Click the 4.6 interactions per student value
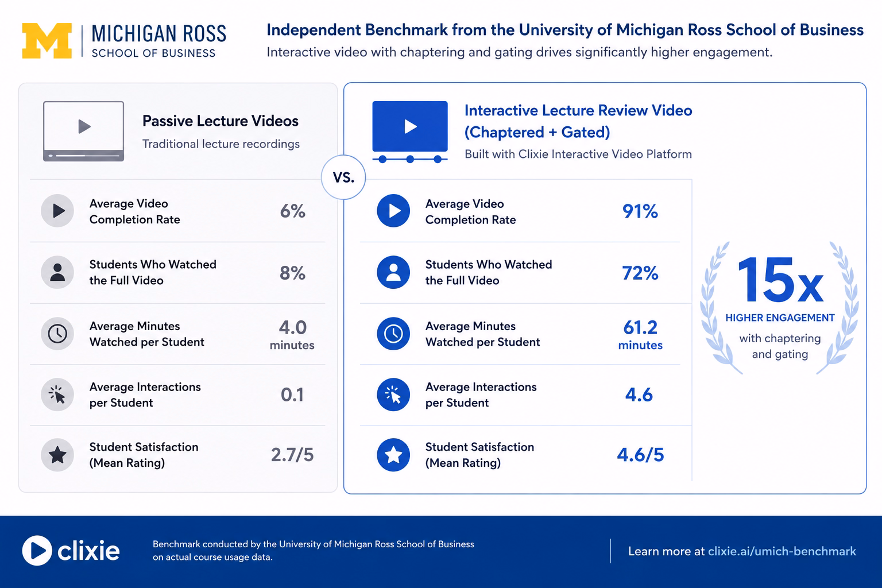The width and height of the screenshot is (882, 588). coord(639,395)
